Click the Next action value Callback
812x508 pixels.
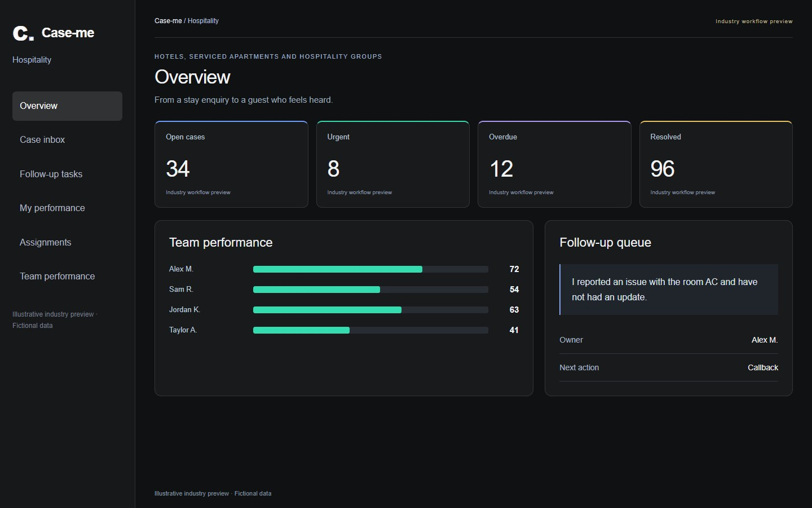pos(763,367)
